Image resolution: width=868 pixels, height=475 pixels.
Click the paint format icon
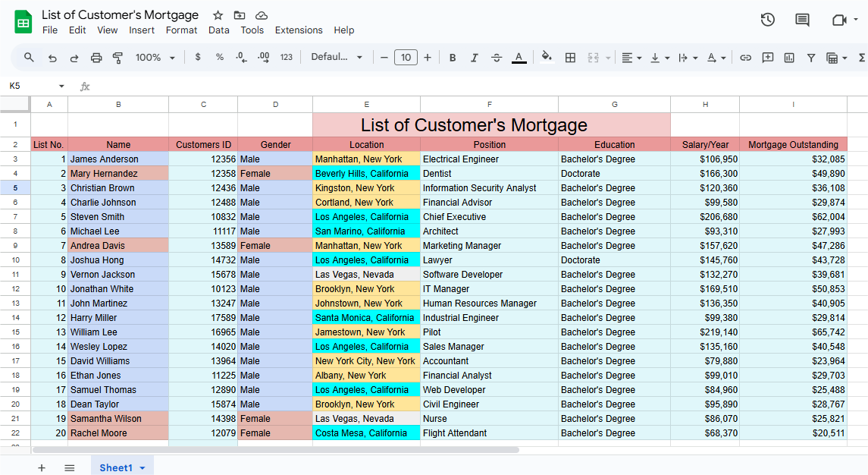click(x=118, y=58)
